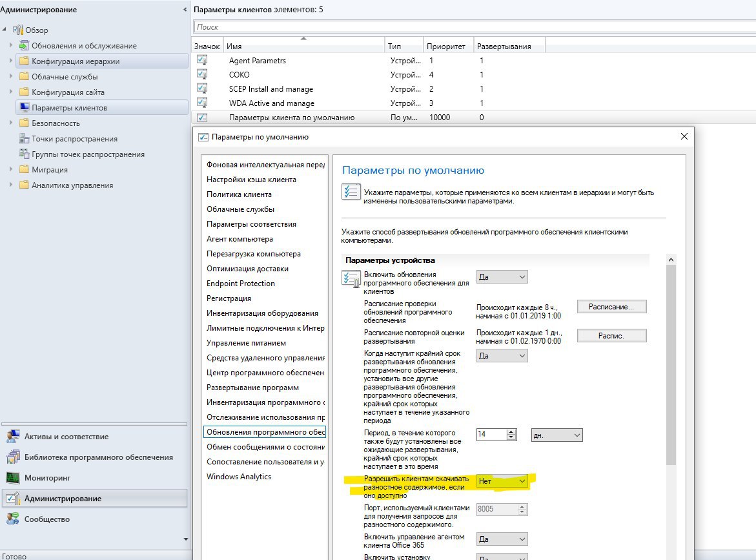Open the крайний срок развертывания Да dropdown

pos(502,355)
